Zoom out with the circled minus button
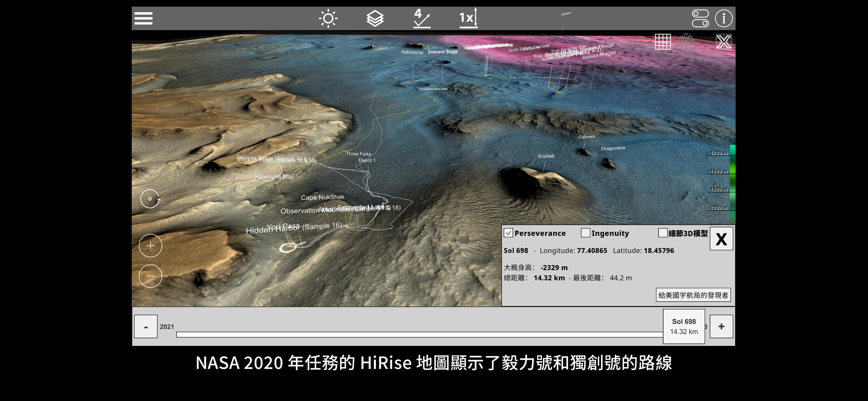Screen dimensions: 868x401 (150, 276)
